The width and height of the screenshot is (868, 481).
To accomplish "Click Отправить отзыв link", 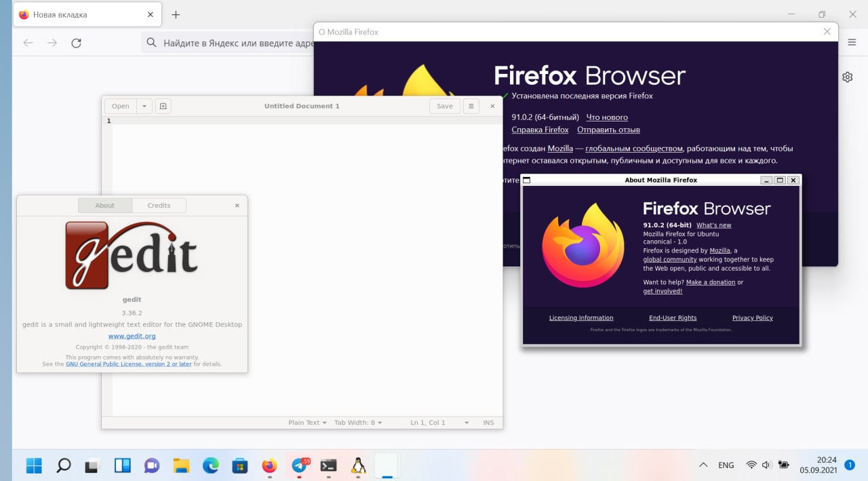I will click(608, 130).
